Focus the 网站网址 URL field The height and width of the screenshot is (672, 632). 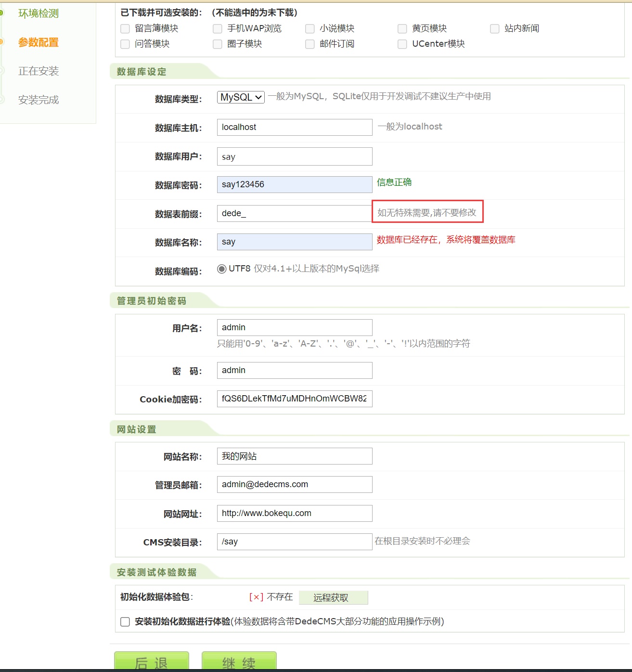pos(295,513)
